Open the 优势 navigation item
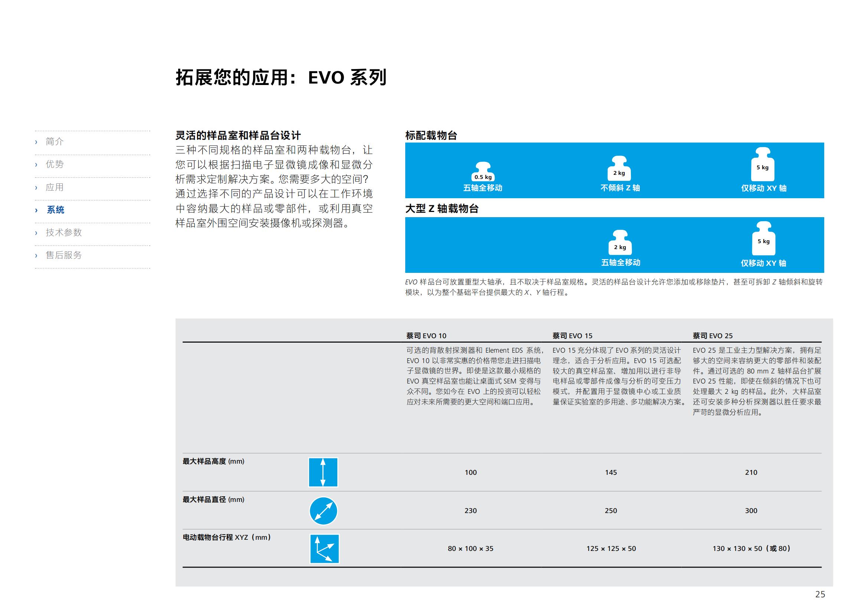This screenshot has height=614, width=868. pos(55,164)
